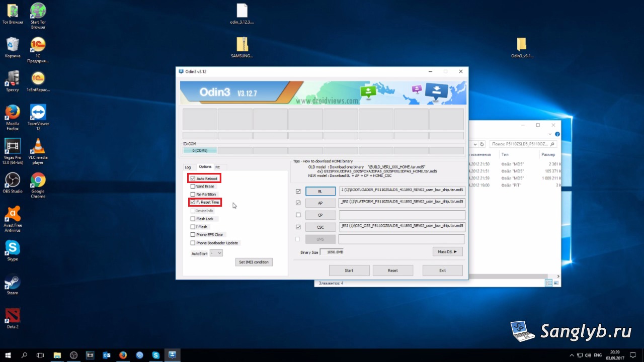Open the odin_3.12.3 file on desktop
The image size is (644, 362).
click(x=242, y=14)
